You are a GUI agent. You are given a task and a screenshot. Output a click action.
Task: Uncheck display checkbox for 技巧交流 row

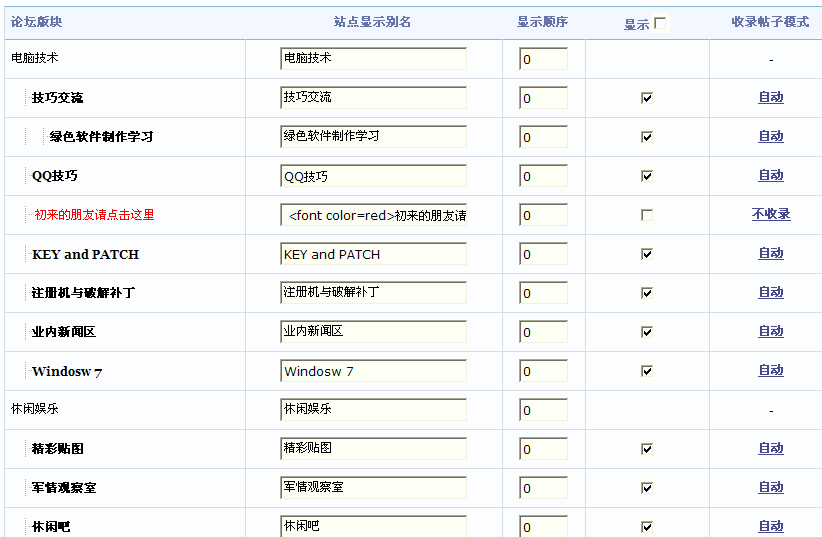point(647,98)
